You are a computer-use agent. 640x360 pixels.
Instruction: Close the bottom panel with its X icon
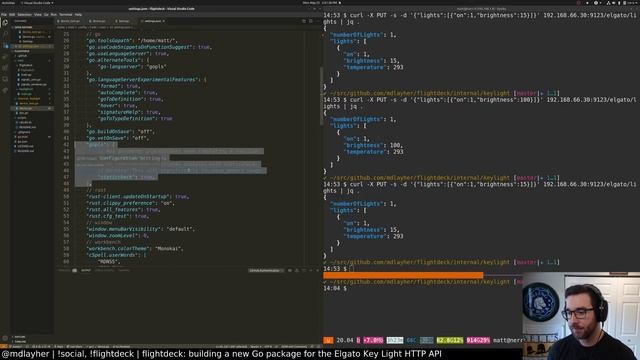(318, 270)
